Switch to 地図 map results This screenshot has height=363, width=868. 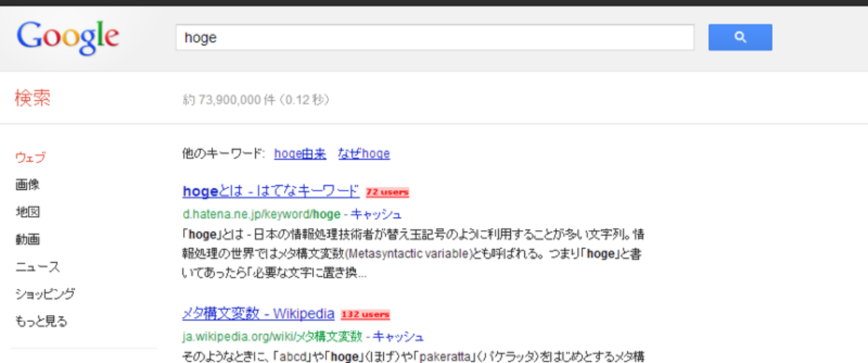pos(27,212)
